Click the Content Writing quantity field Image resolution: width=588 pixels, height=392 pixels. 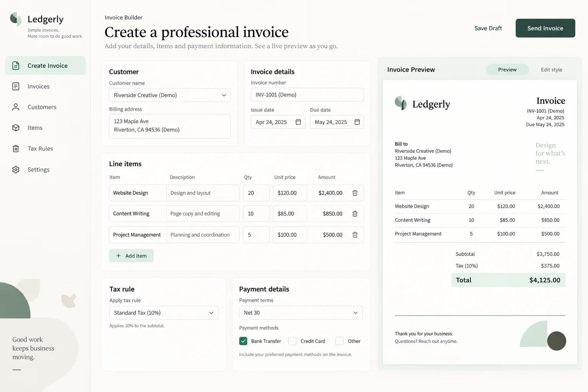tap(256, 214)
